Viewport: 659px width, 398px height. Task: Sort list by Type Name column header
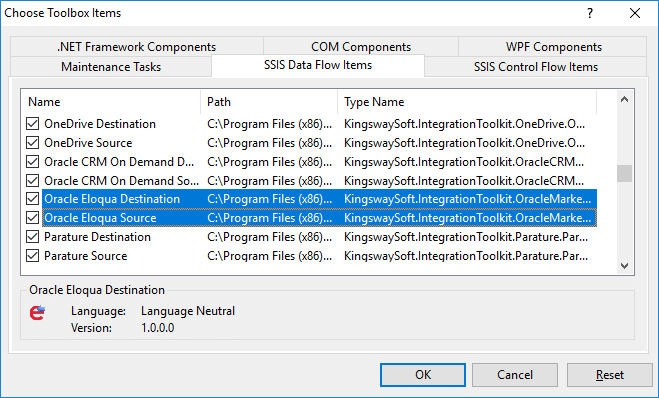[467, 102]
